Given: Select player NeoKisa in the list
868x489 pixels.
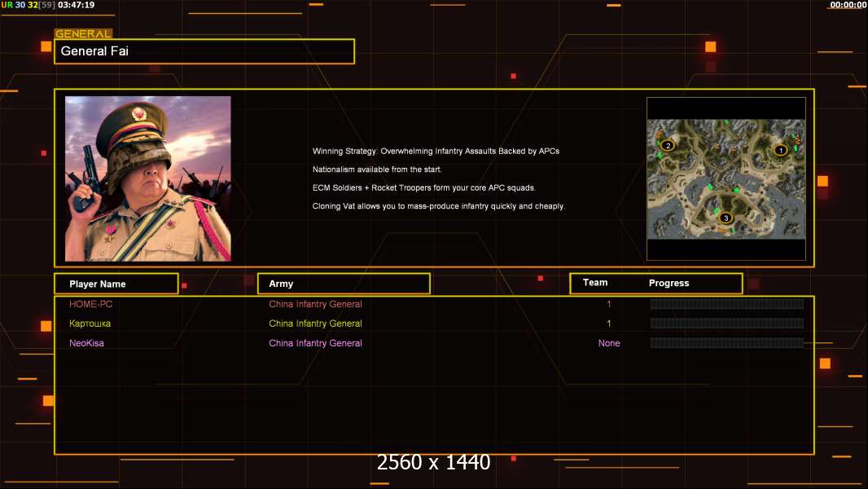Looking at the screenshot, I should coord(86,343).
